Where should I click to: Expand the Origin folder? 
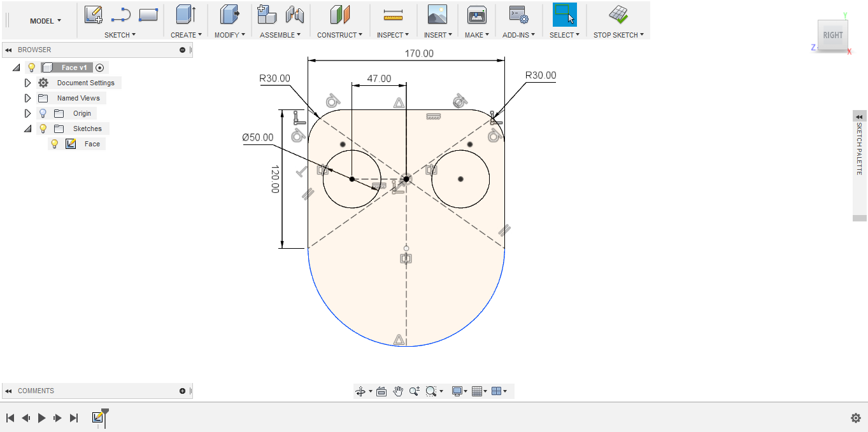[x=27, y=113]
